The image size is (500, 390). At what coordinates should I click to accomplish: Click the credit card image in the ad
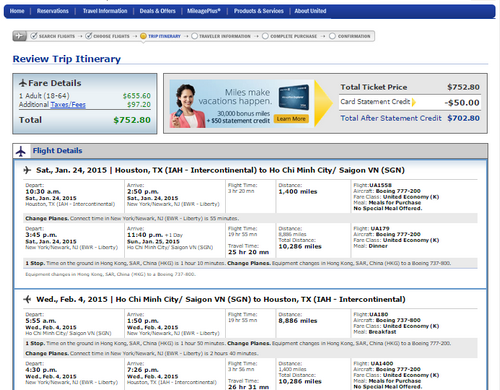pyautogui.click(x=294, y=97)
